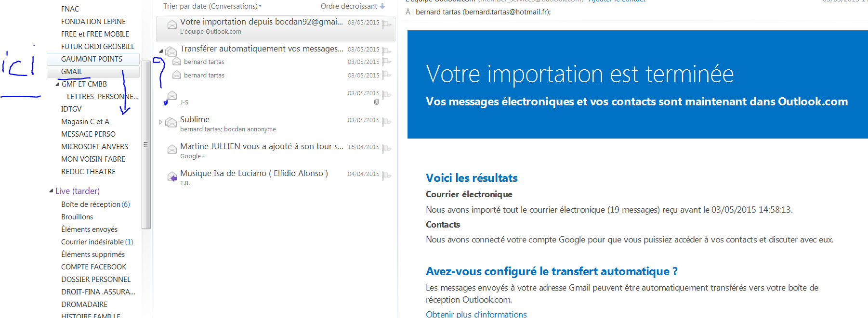Image resolution: width=868 pixels, height=318 pixels.
Task: Click the Voici les résultats heading in the email
Action: point(472,178)
